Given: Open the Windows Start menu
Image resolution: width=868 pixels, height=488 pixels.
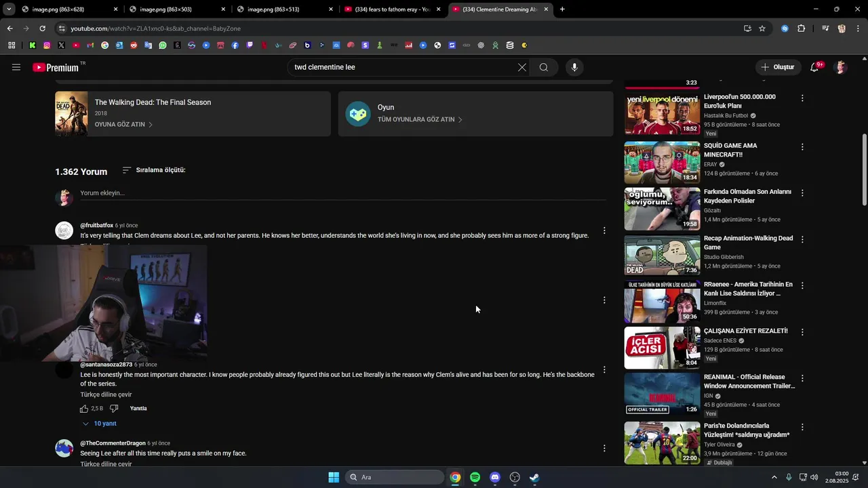Looking at the screenshot, I should point(334,477).
